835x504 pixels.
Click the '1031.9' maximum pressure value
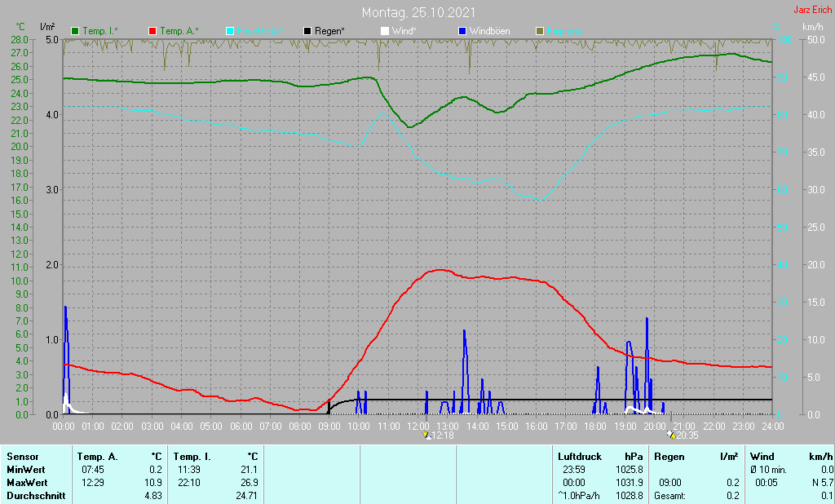[x=630, y=482]
